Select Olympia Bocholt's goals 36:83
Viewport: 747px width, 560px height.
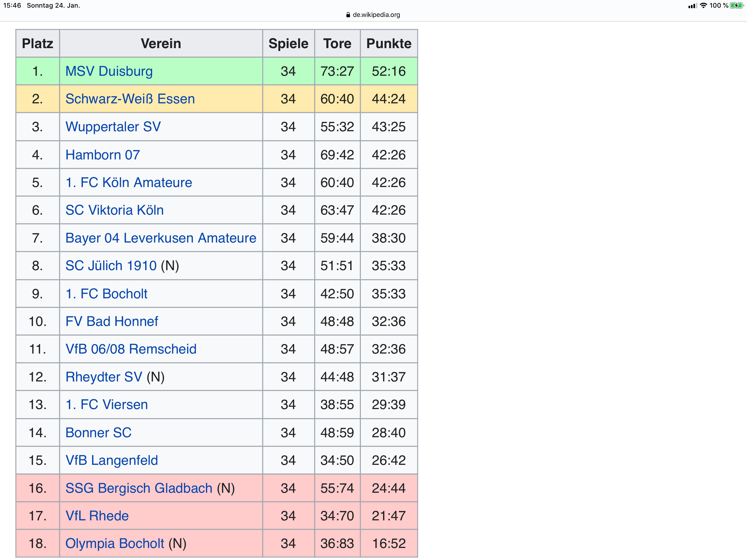(337, 544)
